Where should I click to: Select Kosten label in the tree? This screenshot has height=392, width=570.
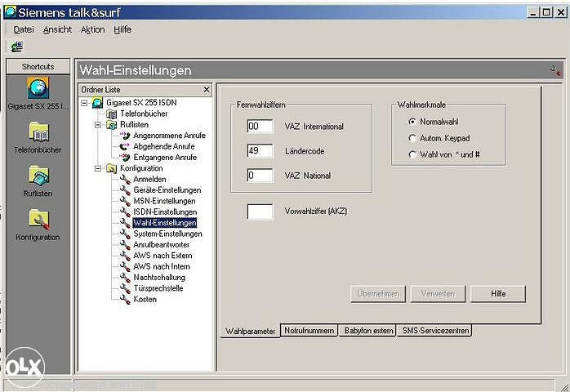145,299
